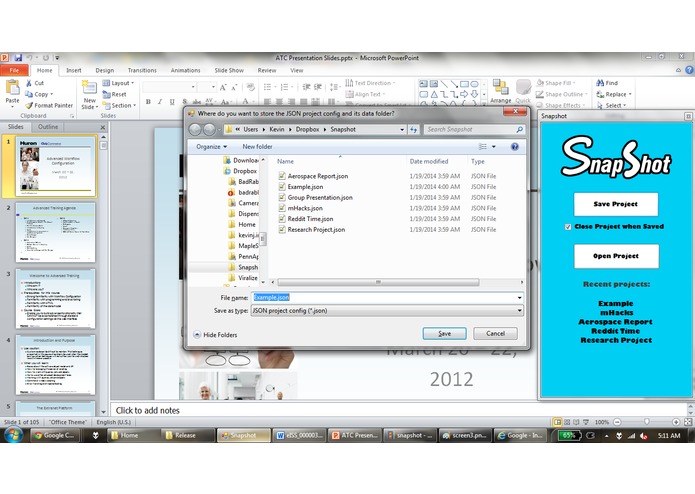Click the zoom slider in the status bar
695x494 pixels.
tap(647, 422)
